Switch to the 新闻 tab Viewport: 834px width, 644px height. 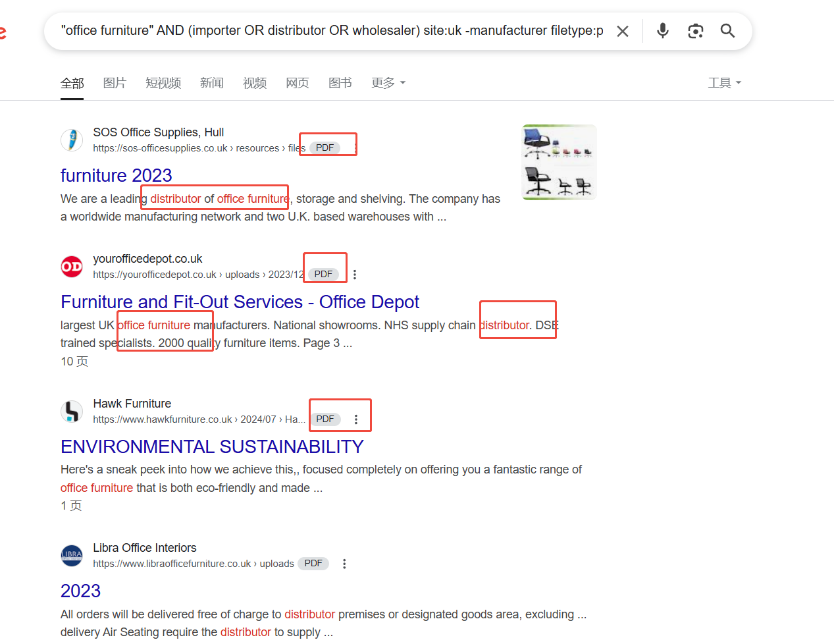212,83
